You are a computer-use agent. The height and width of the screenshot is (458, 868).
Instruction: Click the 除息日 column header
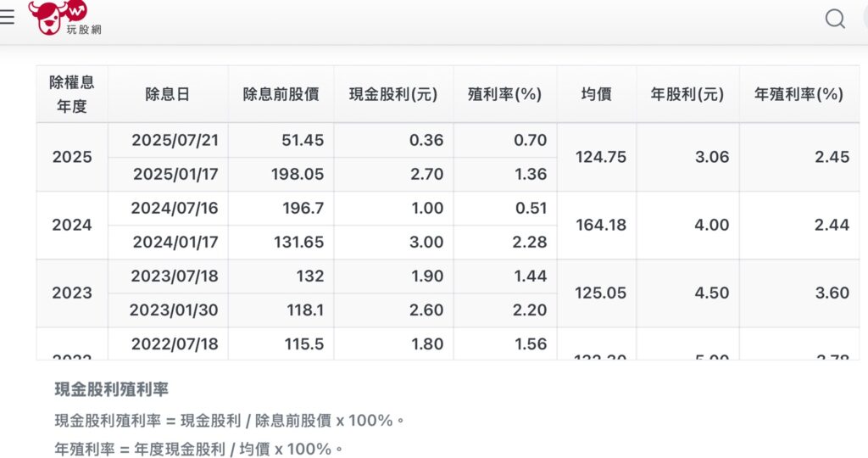(168, 94)
